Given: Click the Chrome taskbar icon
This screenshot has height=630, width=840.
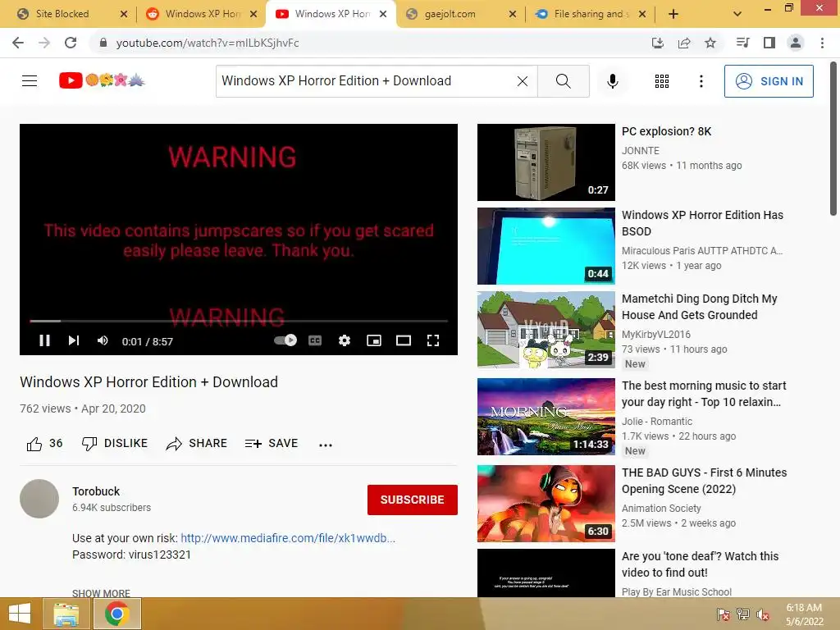Looking at the screenshot, I should click(x=116, y=614).
